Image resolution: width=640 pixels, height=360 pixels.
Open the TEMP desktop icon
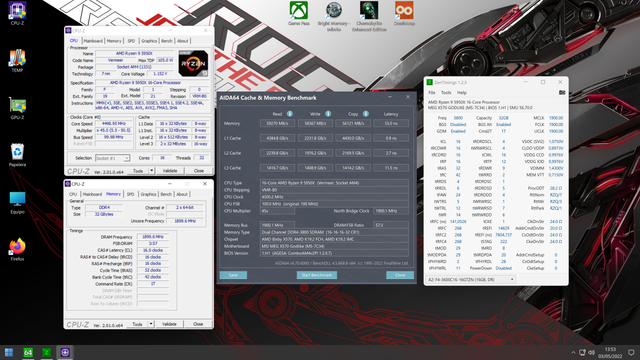[17, 60]
